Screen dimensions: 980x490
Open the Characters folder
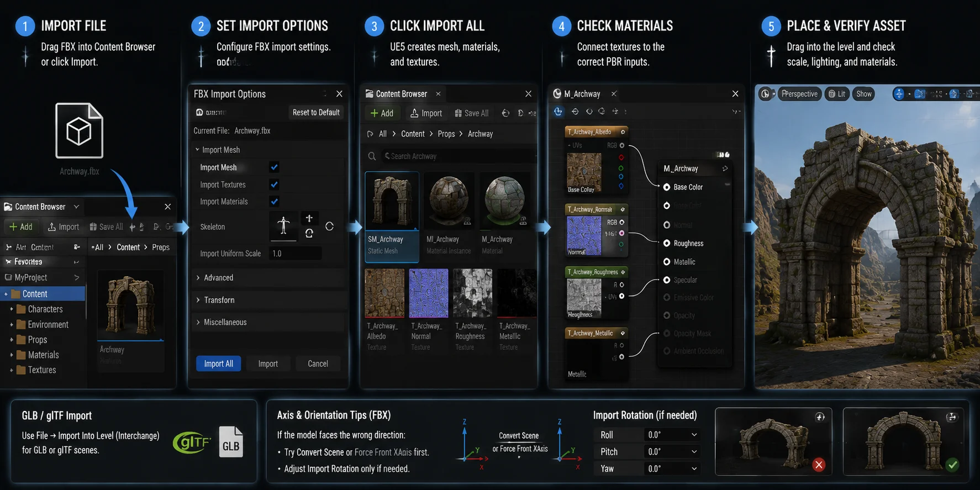(39, 309)
